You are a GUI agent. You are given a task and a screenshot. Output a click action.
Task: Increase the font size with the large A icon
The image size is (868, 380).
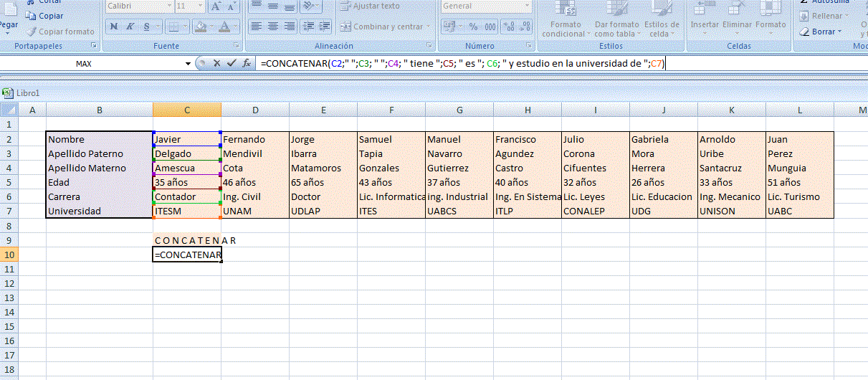coord(216,6)
